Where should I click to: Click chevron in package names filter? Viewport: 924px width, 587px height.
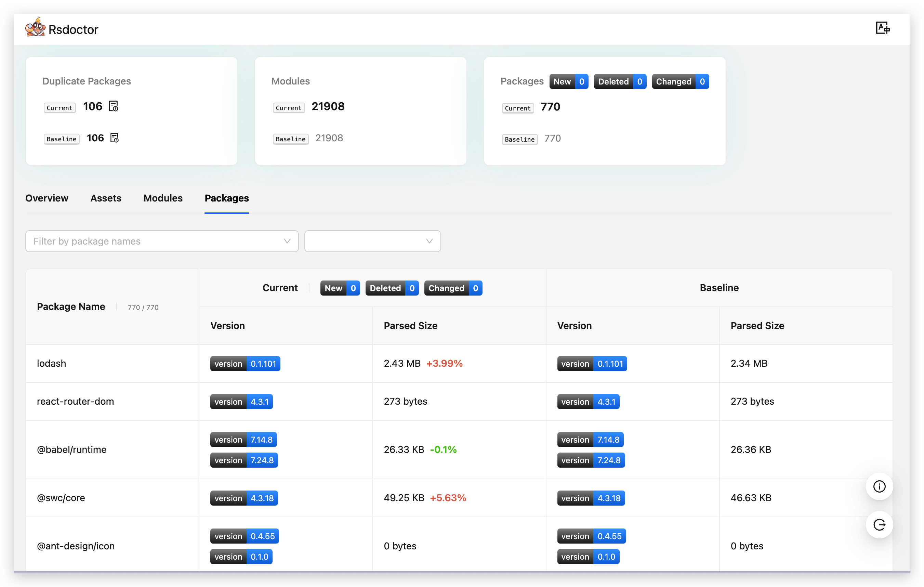(287, 241)
